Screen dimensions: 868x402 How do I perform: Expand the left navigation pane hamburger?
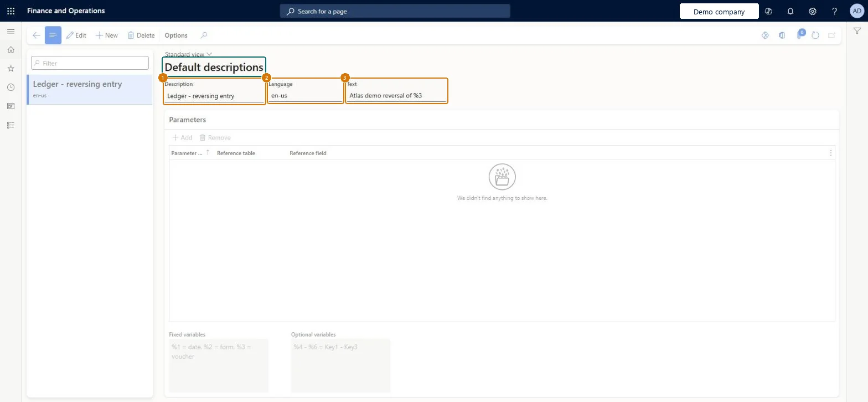(x=11, y=32)
